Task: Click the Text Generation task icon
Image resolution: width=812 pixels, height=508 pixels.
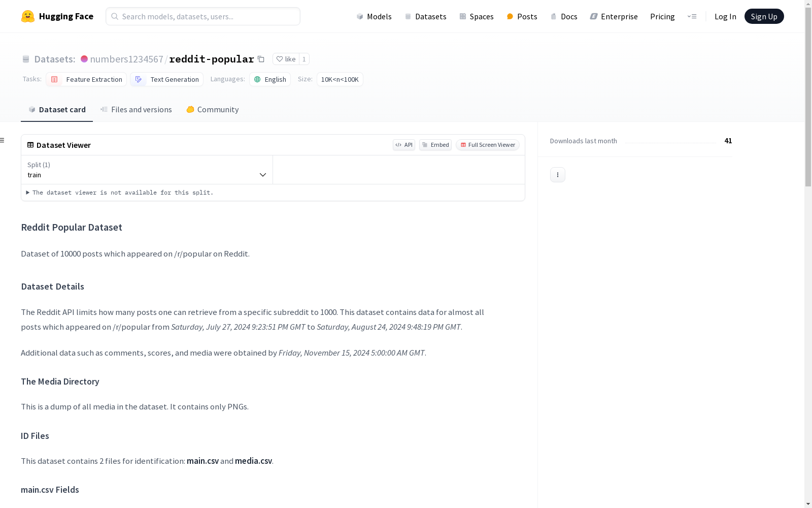Action: tap(138, 79)
